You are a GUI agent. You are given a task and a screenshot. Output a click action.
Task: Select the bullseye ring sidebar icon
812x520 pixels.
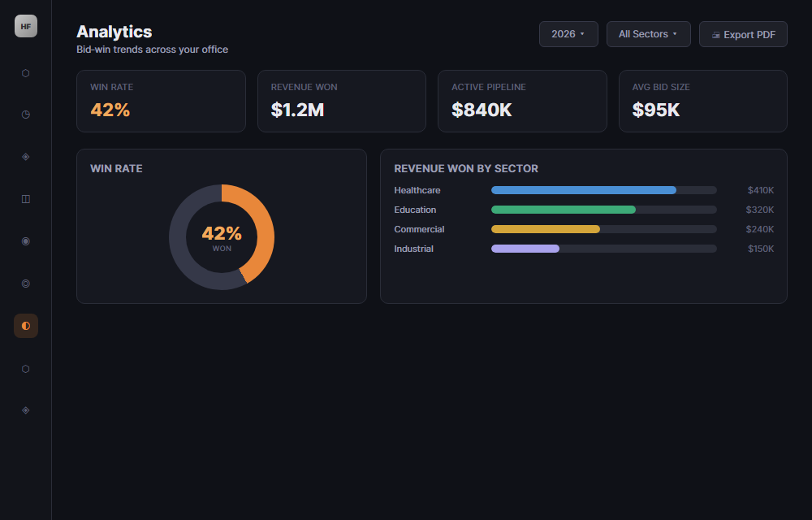pyautogui.click(x=26, y=284)
